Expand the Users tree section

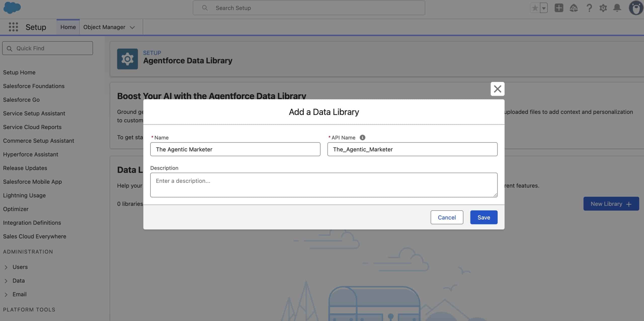pos(6,267)
